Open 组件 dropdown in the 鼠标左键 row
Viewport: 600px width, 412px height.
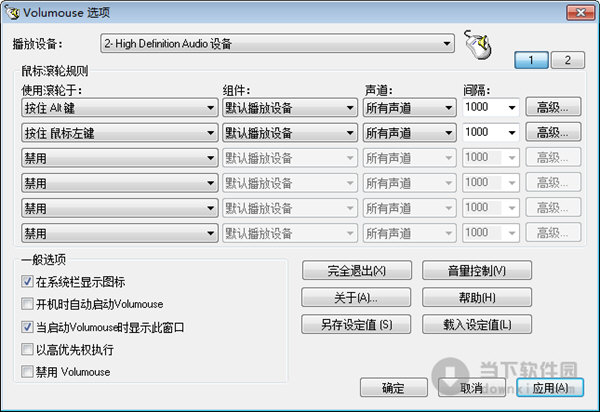[x=290, y=133]
